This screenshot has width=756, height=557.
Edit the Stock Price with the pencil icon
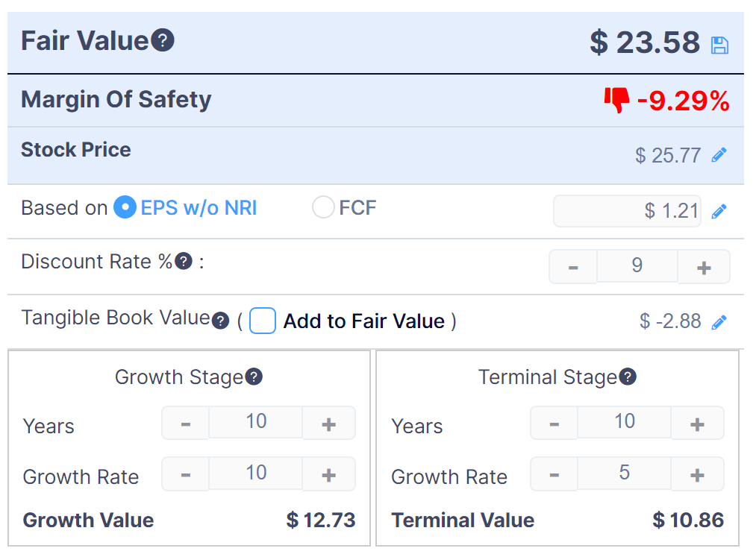[719, 154]
